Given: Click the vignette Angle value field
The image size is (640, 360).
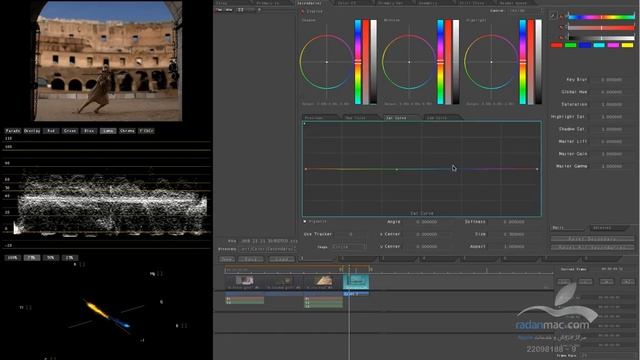Looking at the screenshot, I should pos(427,222).
